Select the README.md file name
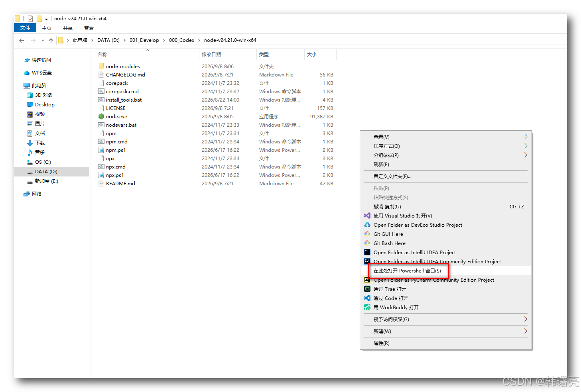The height and width of the screenshot is (392, 581). tap(120, 183)
